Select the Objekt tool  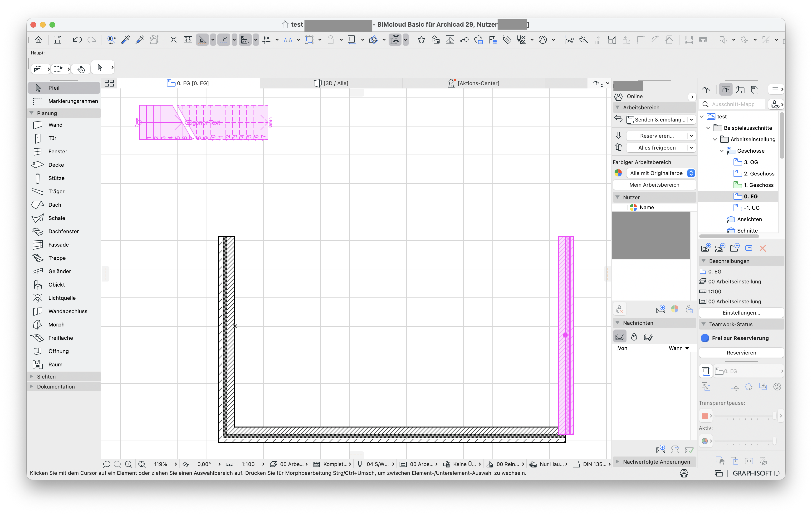pyautogui.click(x=64, y=284)
